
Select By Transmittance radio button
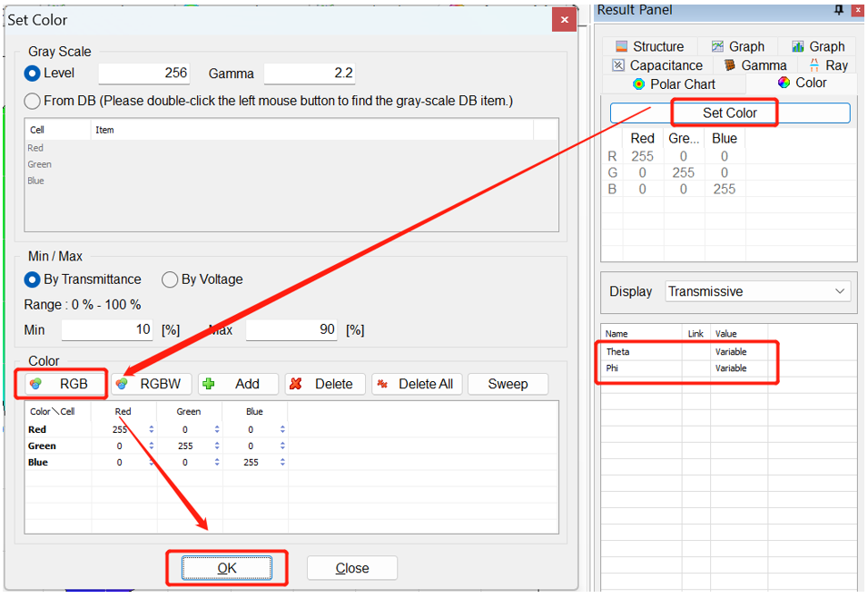point(33,279)
